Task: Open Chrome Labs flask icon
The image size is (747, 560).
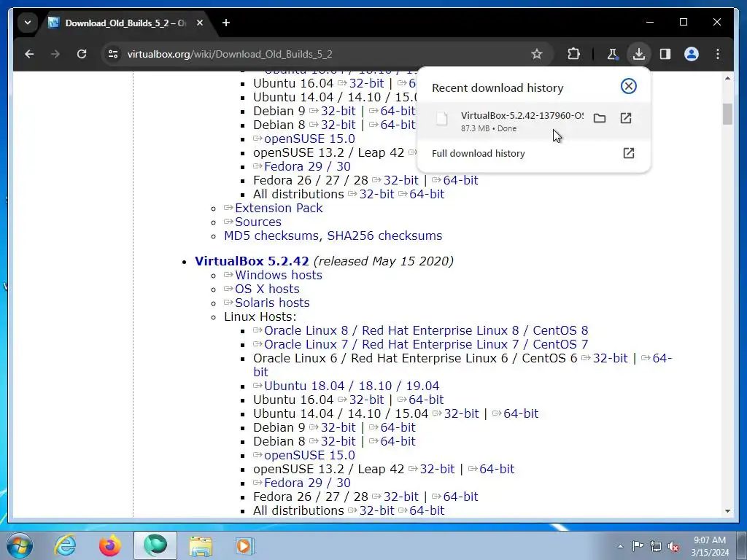Action: tap(612, 54)
